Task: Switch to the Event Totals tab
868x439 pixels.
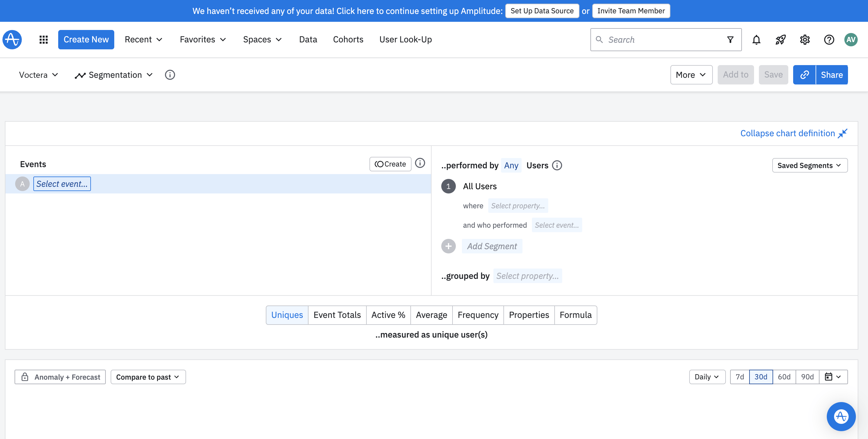Action: [x=337, y=315]
